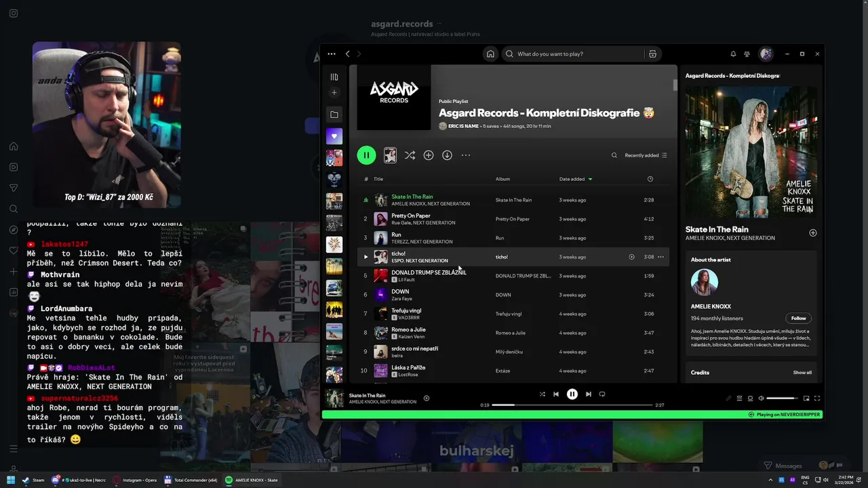Select track Pretty On Paper

click(x=411, y=216)
